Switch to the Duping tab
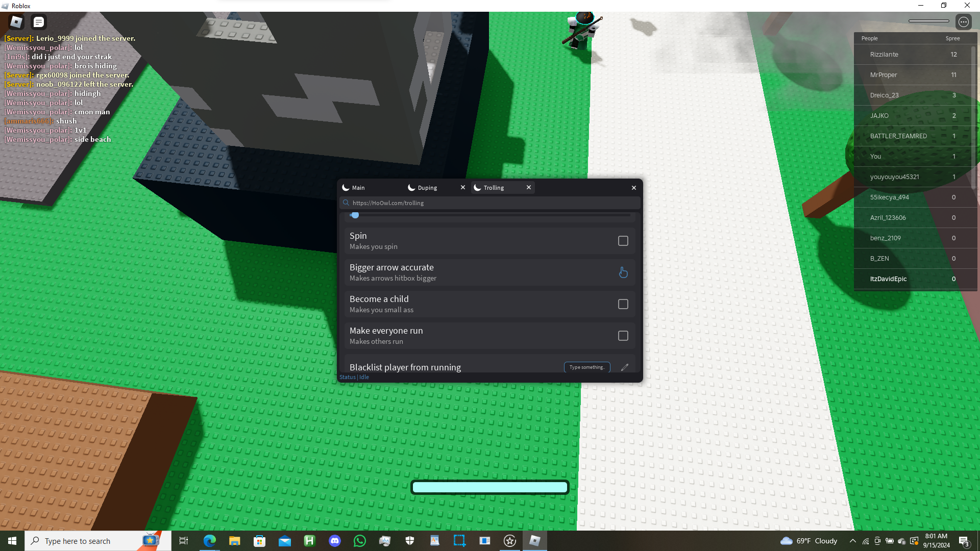 tap(431, 188)
